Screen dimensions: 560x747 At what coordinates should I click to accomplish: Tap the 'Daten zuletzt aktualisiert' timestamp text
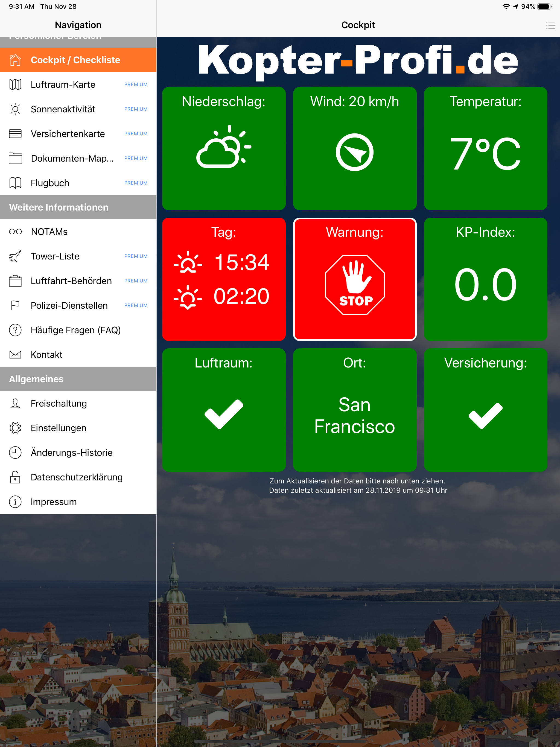(358, 490)
